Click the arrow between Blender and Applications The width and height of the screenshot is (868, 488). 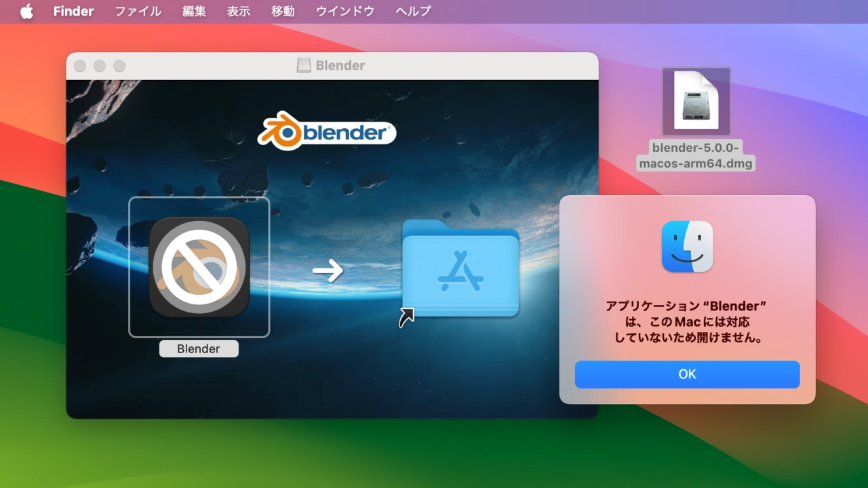pos(328,270)
